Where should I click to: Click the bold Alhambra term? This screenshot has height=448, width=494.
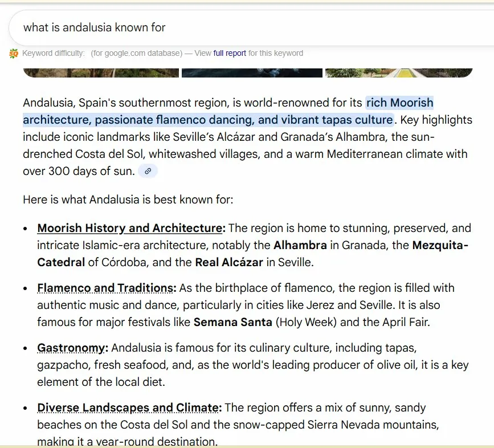coord(300,246)
